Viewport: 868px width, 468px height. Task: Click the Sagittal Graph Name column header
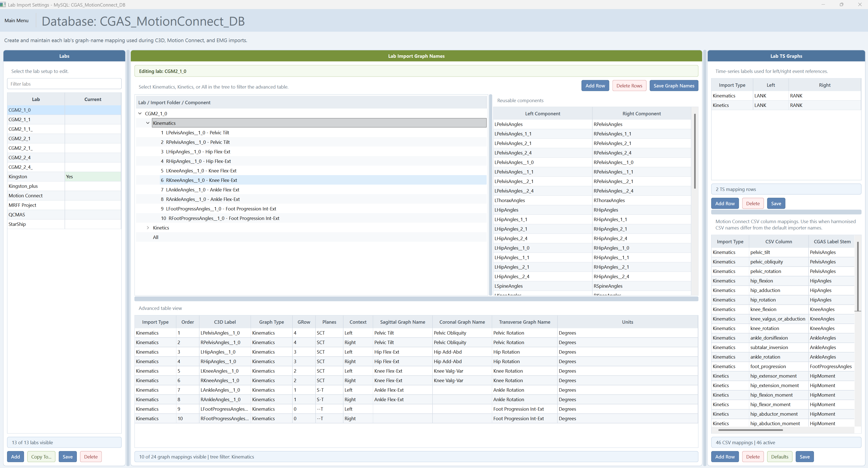tap(402, 322)
